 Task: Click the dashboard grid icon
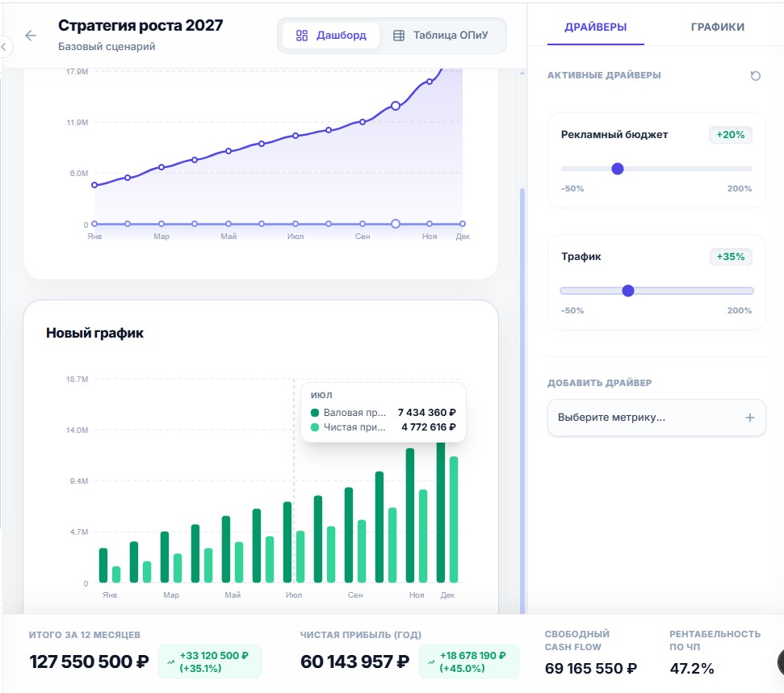tap(302, 36)
